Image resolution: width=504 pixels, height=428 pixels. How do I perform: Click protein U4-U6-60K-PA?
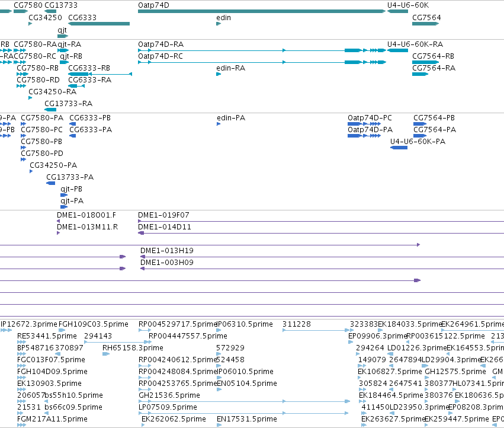(x=399, y=148)
